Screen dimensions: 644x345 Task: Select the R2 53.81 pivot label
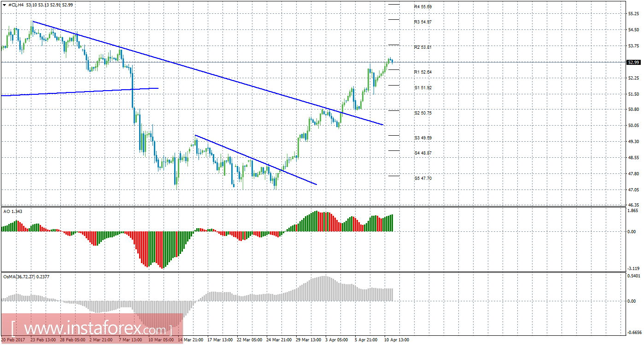[x=422, y=47]
